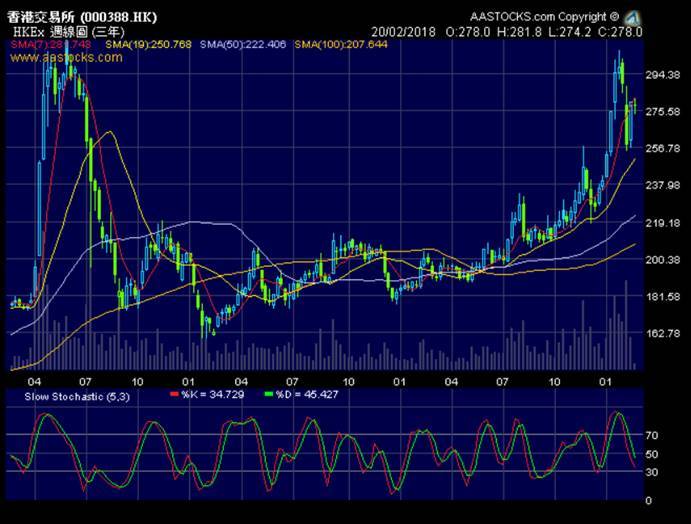Click the %K = 34.729 value
Viewport: 691px width, 524px height.
click(213, 394)
